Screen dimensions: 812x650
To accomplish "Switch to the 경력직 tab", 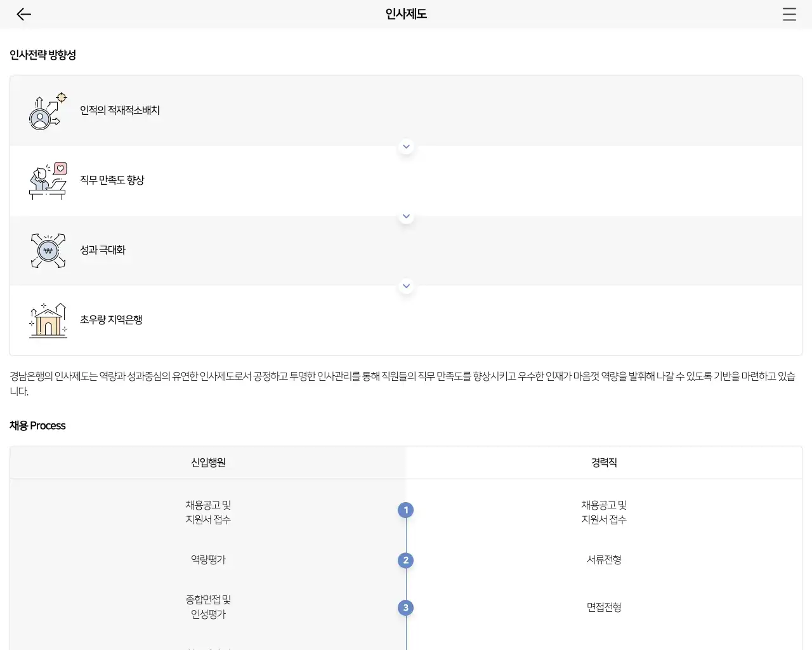I will (x=604, y=463).
